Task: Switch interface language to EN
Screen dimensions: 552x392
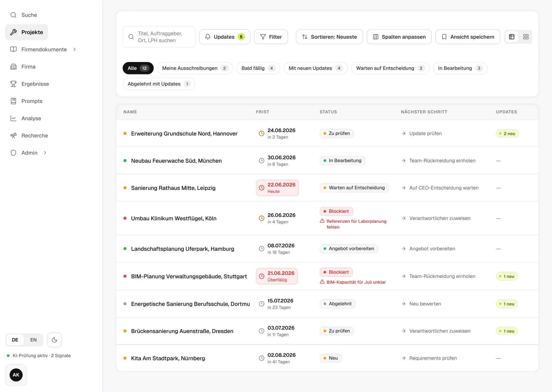Action: [x=33, y=340]
